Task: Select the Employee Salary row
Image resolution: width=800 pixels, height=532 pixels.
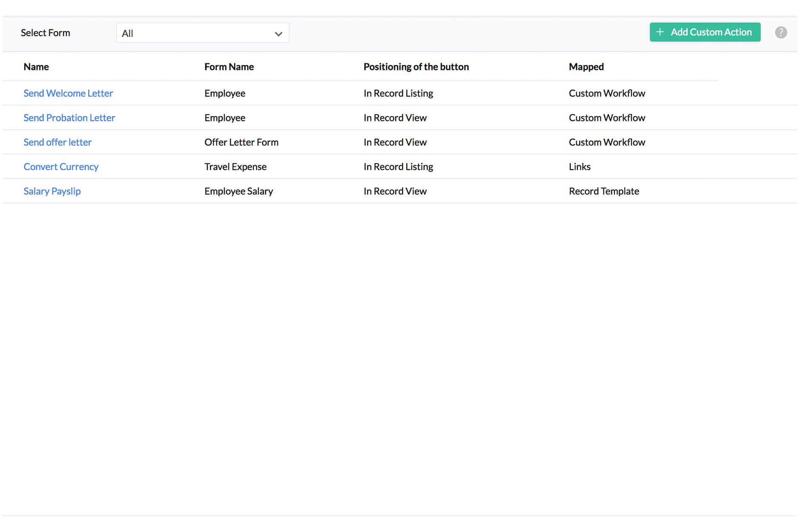Action: click(239, 191)
